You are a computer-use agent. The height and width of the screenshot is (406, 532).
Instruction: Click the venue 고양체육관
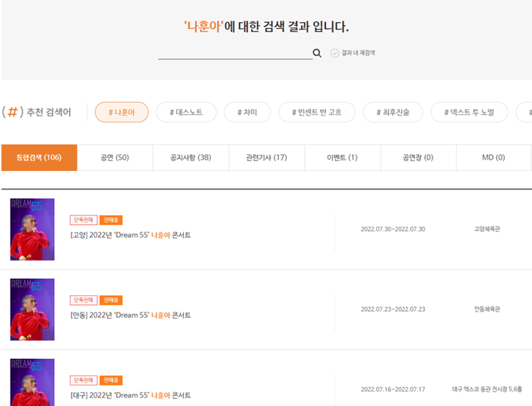487,229
